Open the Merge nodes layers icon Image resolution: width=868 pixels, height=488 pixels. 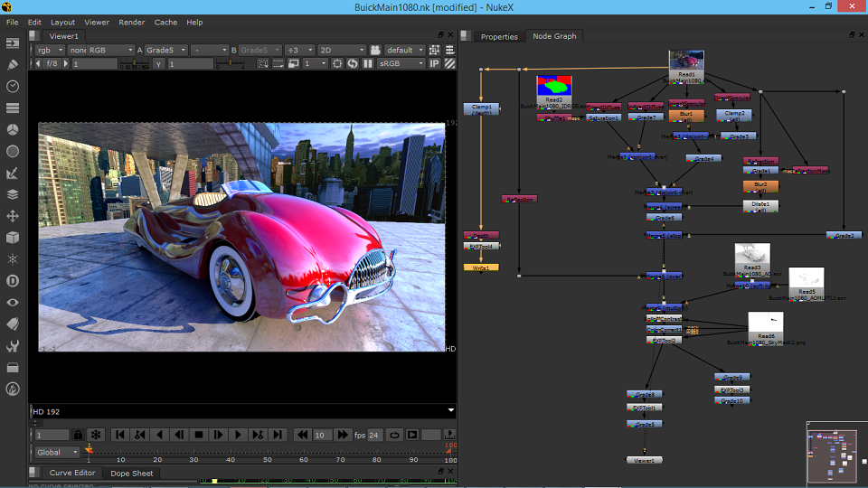coord(12,194)
